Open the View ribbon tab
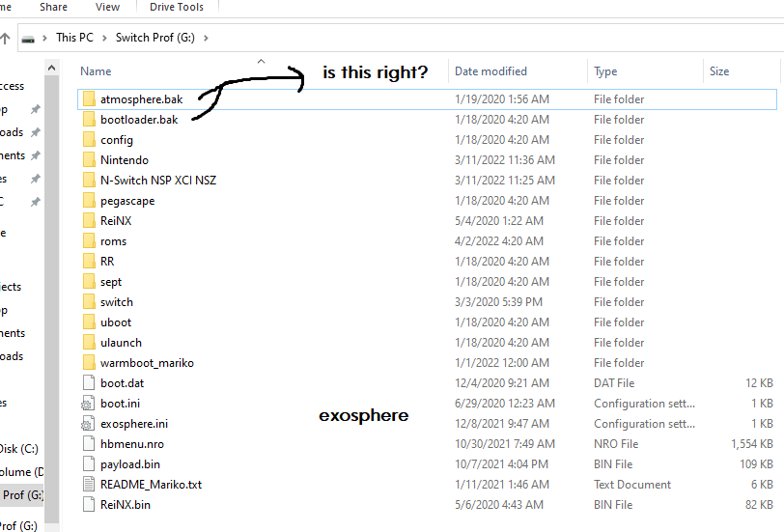Viewport: 784px width, 532px height. [107, 7]
